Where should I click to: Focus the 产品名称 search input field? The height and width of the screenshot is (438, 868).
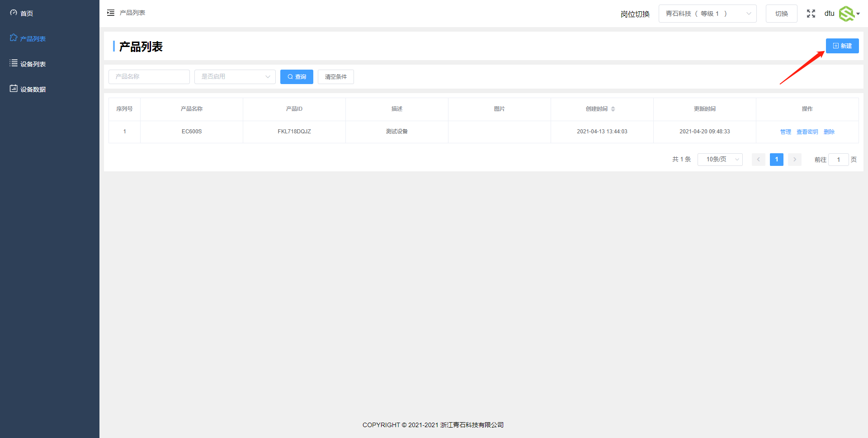coord(149,77)
